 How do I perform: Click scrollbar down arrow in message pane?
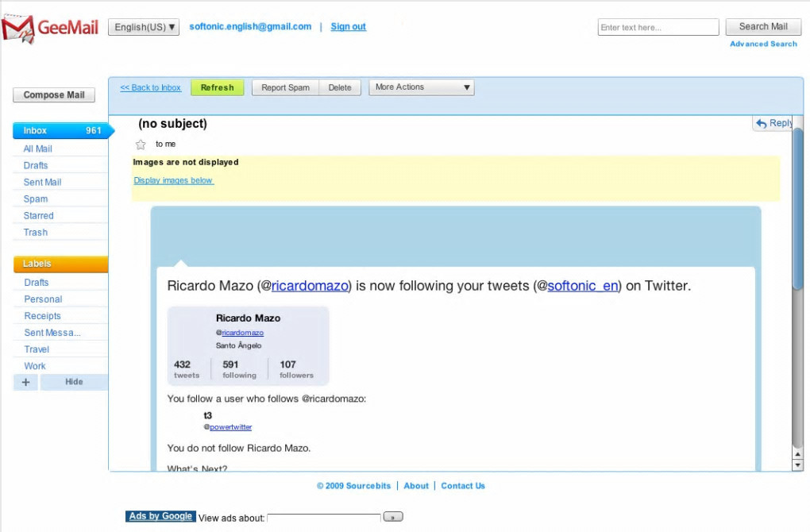[x=797, y=465]
